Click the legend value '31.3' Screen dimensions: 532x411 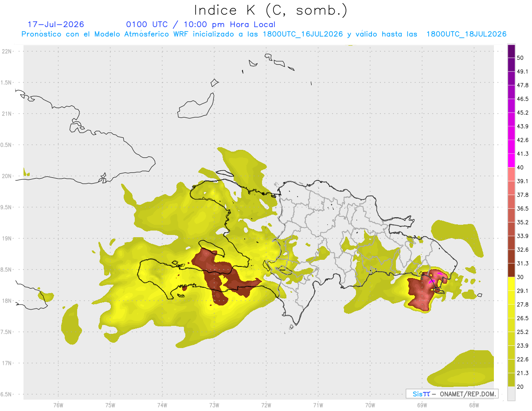[x=523, y=263]
